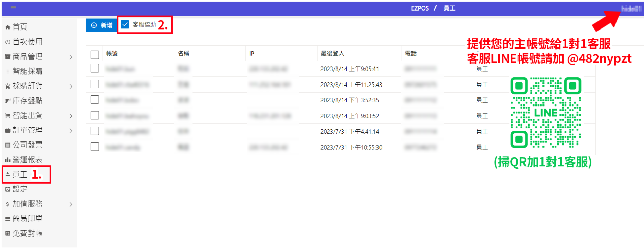The width and height of the screenshot is (644, 249).
Task: Click the lines icon beside 簡易印單
Action: click(x=7, y=219)
